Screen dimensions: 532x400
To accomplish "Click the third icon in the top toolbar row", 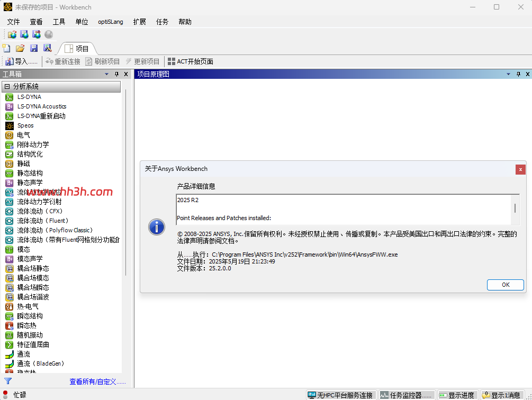I will (37, 34).
